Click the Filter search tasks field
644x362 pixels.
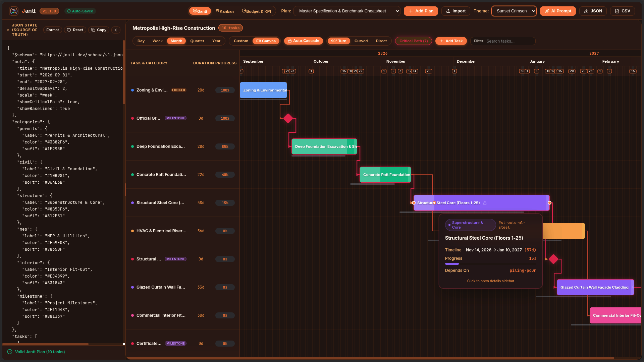pos(503,41)
